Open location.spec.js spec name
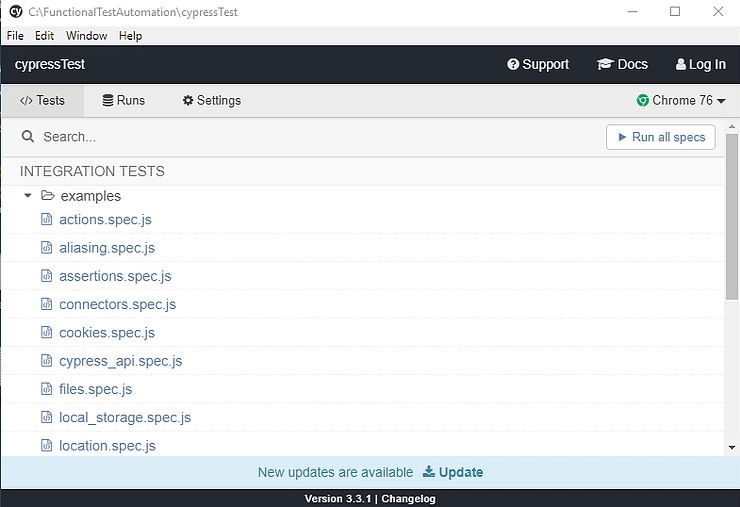 pos(108,446)
